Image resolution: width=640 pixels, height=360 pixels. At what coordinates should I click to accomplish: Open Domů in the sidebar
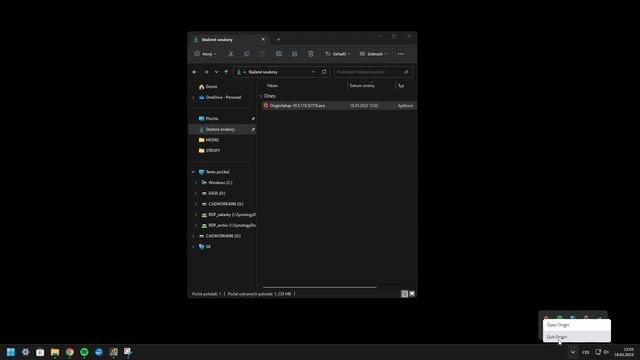coord(211,87)
